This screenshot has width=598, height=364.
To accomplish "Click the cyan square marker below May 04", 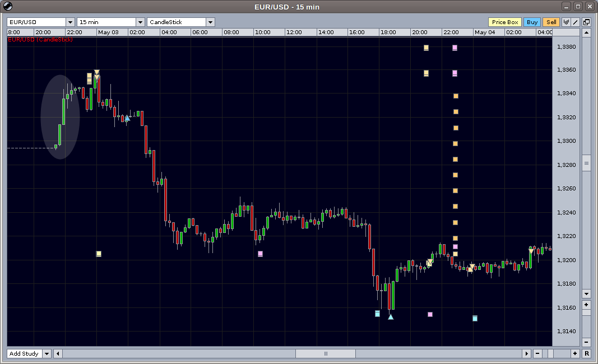I will [x=475, y=318].
